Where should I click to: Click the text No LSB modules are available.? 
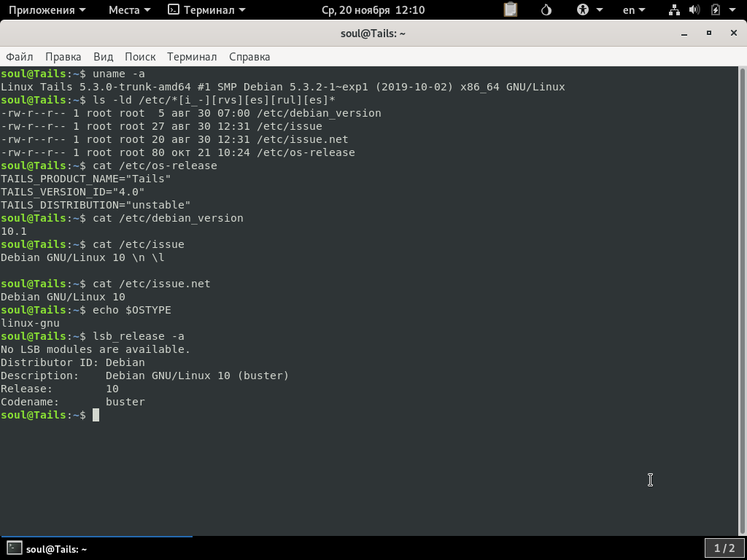[96, 349]
